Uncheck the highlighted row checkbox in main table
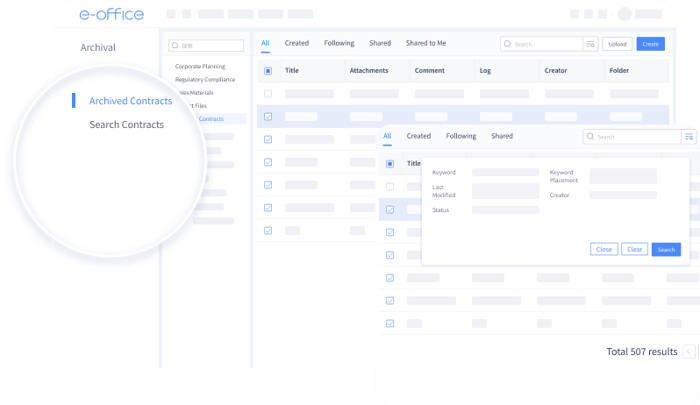700x405 pixels. click(x=268, y=117)
